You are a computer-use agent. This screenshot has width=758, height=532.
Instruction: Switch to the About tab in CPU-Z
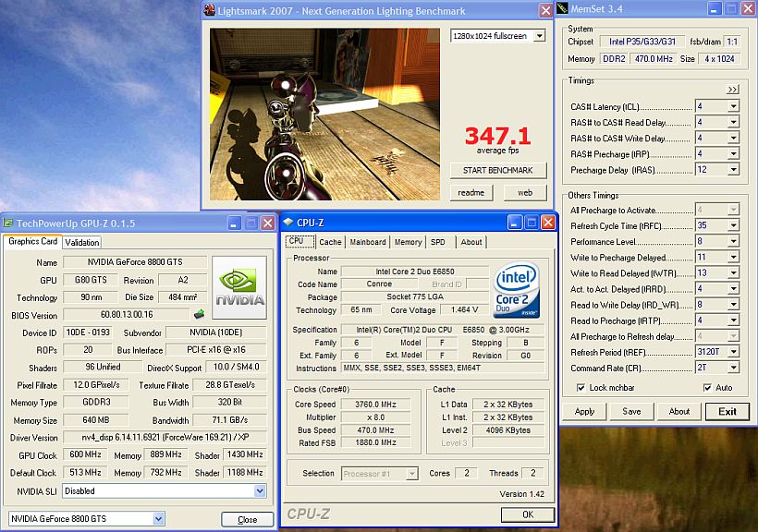point(471,242)
